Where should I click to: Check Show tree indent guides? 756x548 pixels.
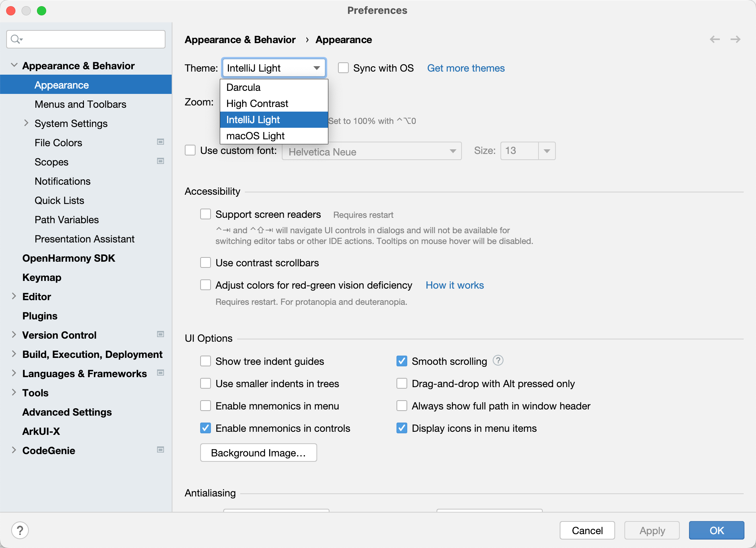206,361
